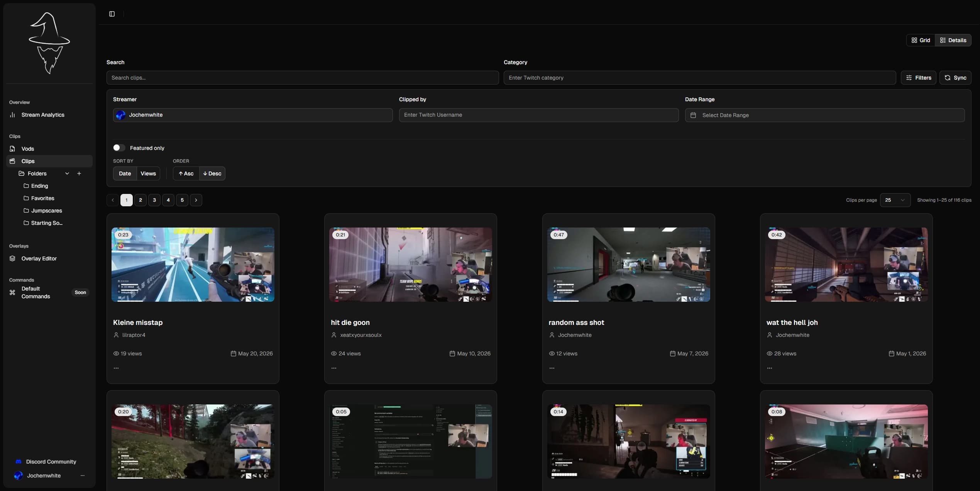Screen dimensions: 980x491
Task: Open wat the hell joh clip thumbnail
Action: (x=846, y=265)
